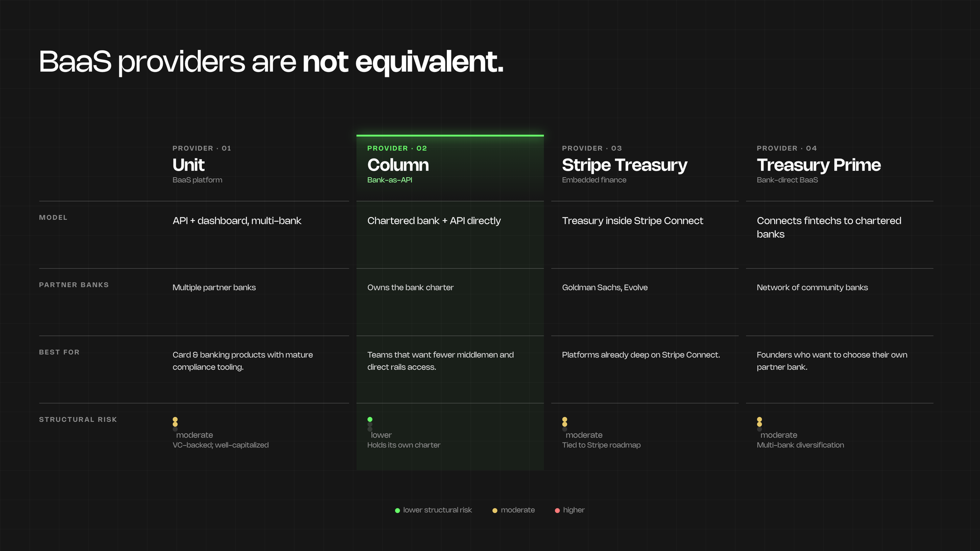Click the slide title headline
The image size is (980, 551).
[271, 62]
